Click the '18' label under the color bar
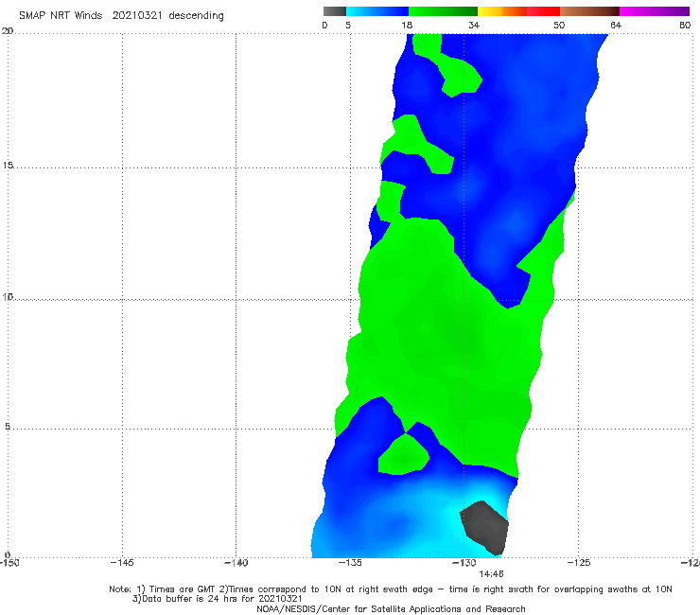 coord(407,25)
